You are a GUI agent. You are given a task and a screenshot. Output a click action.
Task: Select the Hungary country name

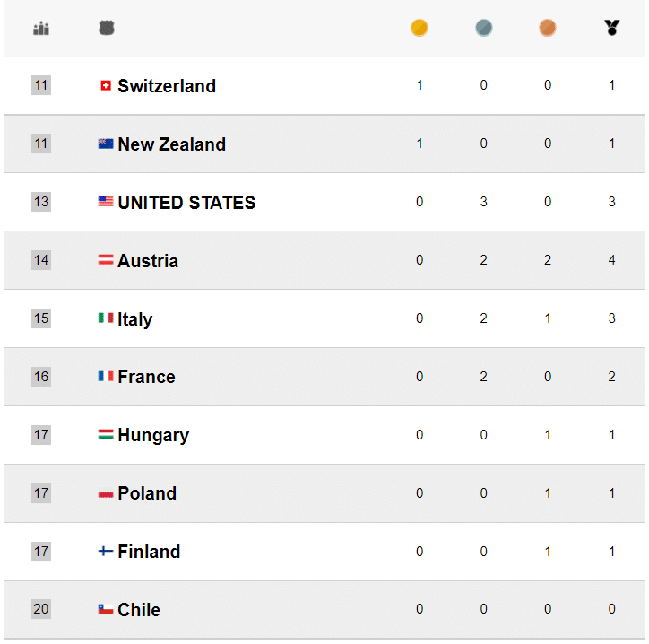[x=153, y=435]
